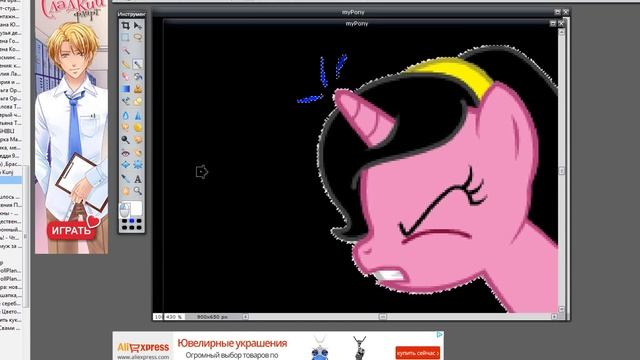
Task: Select the Red Eye Reduction tool
Action: click(x=126, y=153)
